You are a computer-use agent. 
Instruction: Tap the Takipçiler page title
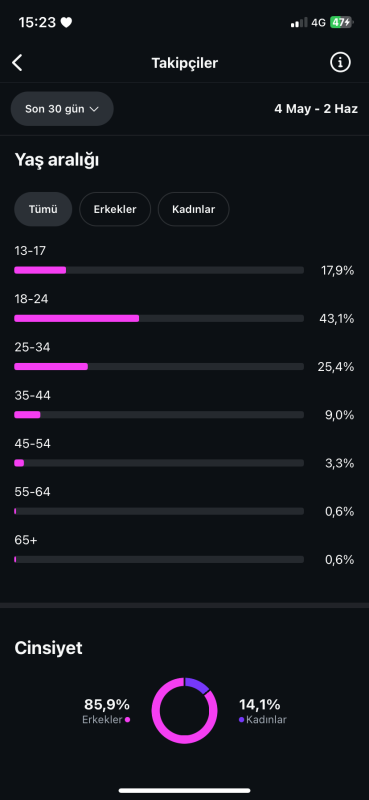185,63
